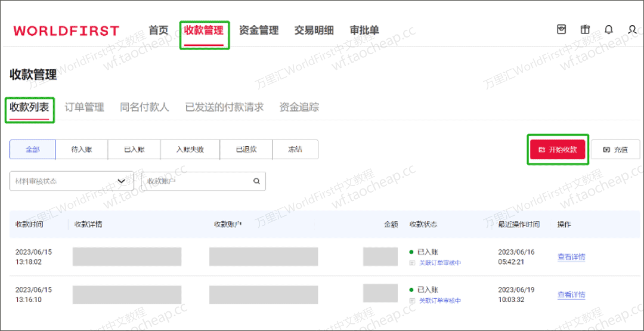Click 关联订单审核中 in 13:16:10 row
Screen dimensions: 644x331
tap(440, 301)
